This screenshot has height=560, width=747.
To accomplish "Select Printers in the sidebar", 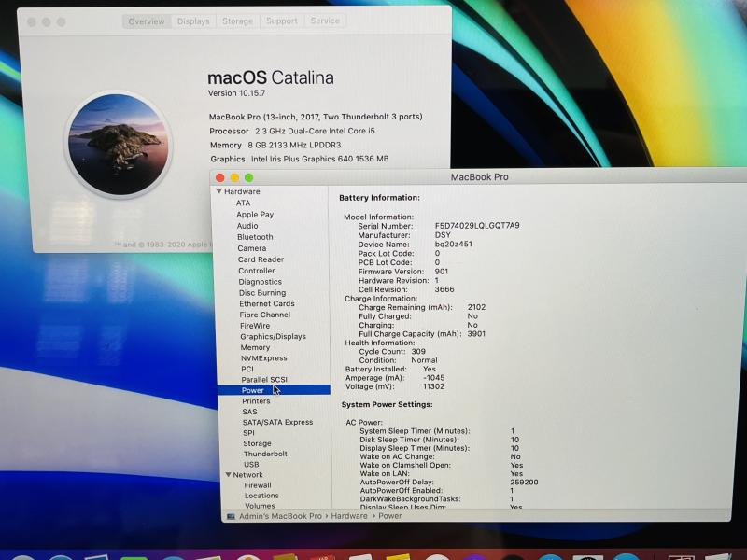I will [x=256, y=401].
